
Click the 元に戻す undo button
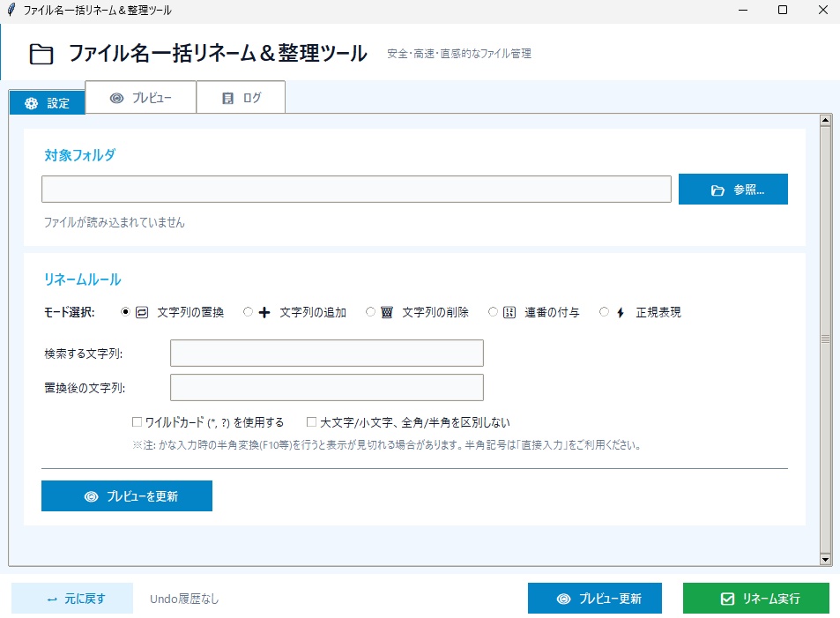click(72, 599)
